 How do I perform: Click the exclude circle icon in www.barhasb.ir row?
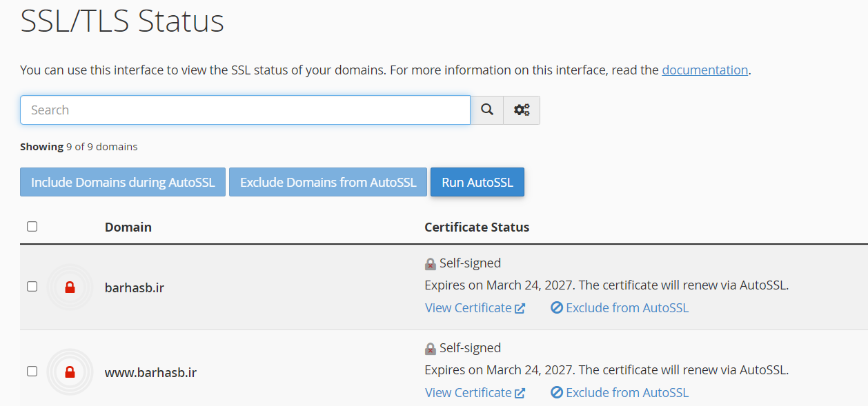click(557, 393)
